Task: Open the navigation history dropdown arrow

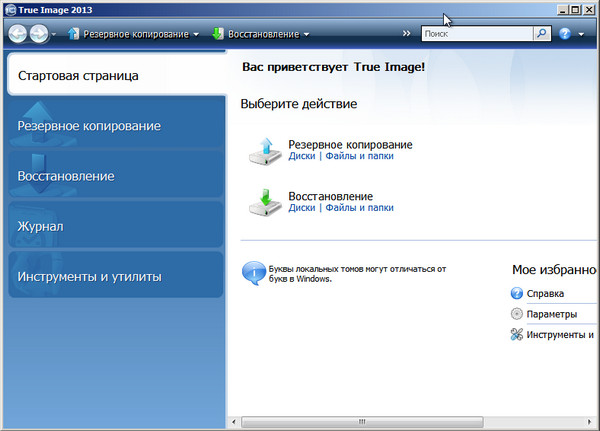Action: (55, 34)
